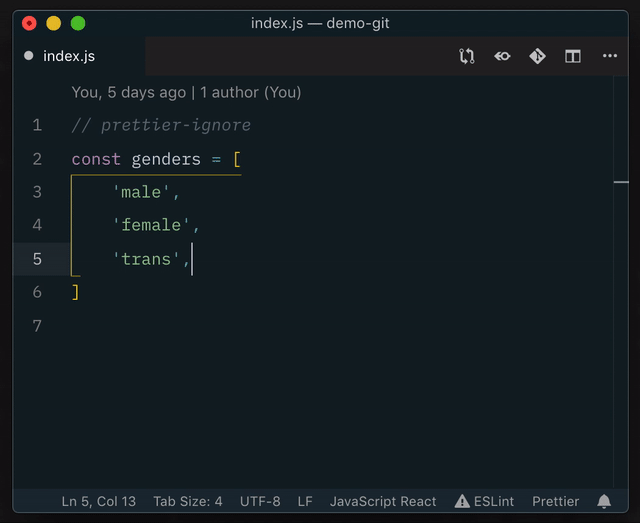Image resolution: width=640 pixels, height=523 pixels.
Task: Click the unsaved dot on index.js tab
Action: pyautogui.click(x=29, y=56)
